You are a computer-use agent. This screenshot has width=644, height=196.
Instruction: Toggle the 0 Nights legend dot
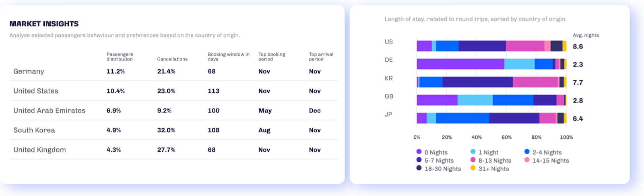[x=419, y=152]
